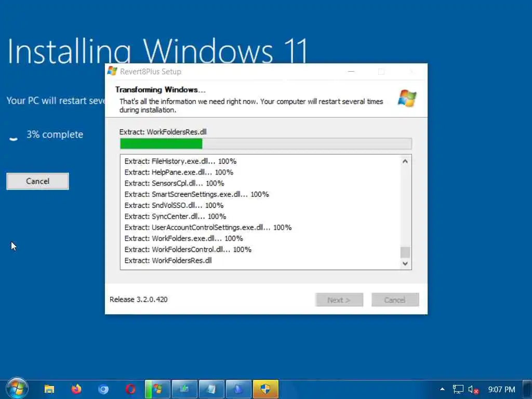Select the WorkFoldersControl.dll log line
This screenshot has height=399, width=532.
pyautogui.click(x=188, y=250)
